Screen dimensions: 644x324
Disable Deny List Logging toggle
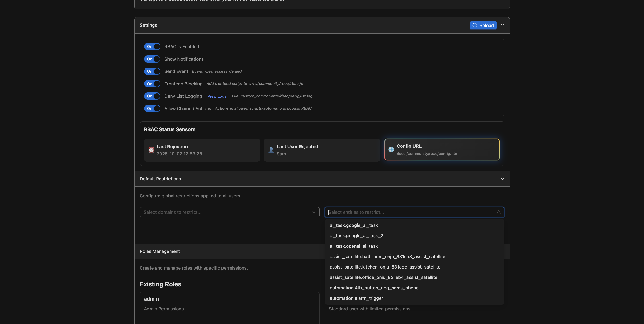(152, 96)
